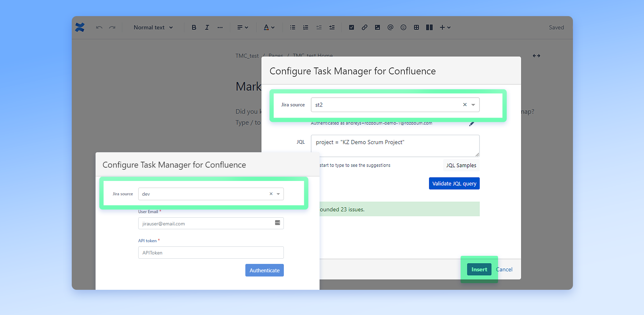Click the Authenticate button

(264, 270)
